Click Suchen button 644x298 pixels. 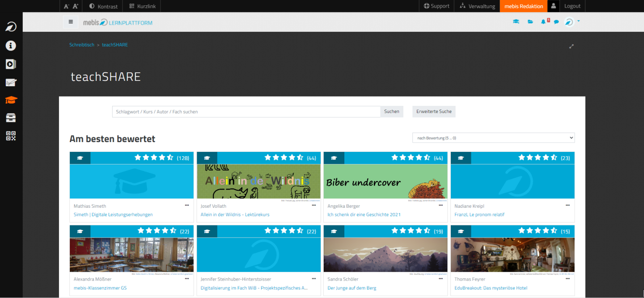tap(392, 112)
